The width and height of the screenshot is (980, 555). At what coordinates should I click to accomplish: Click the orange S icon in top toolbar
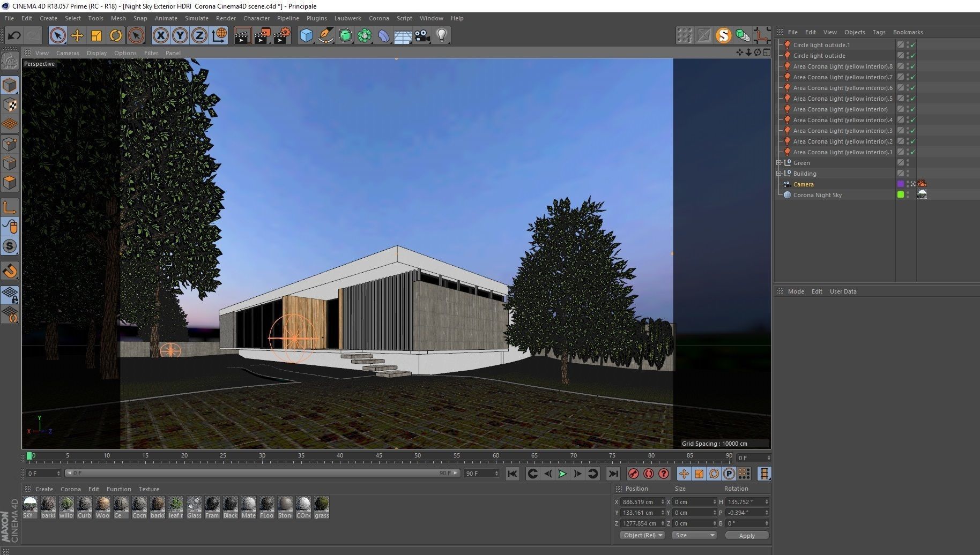[x=724, y=36]
